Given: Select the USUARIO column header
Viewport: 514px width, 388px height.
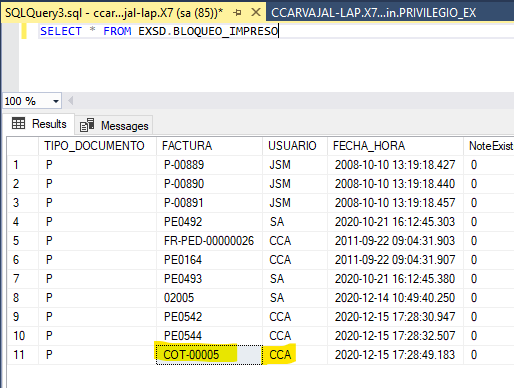Looking at the screenshot, I should pos(295,146).
